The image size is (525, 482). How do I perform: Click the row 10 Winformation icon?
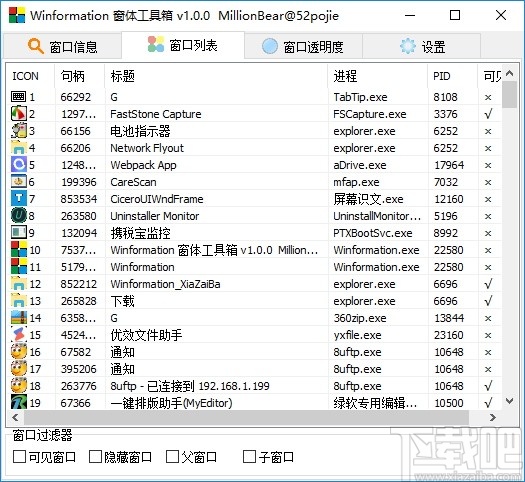point(18,250)
